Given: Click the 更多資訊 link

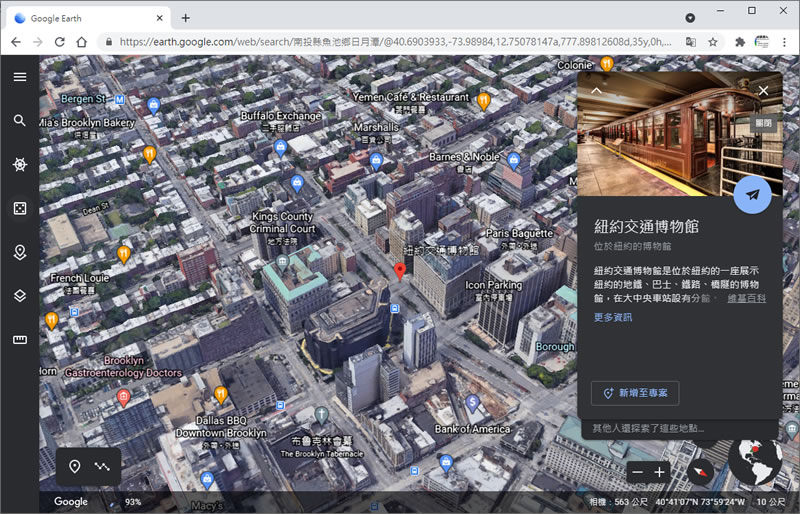Looking at the screenshot, I should 612,317.
